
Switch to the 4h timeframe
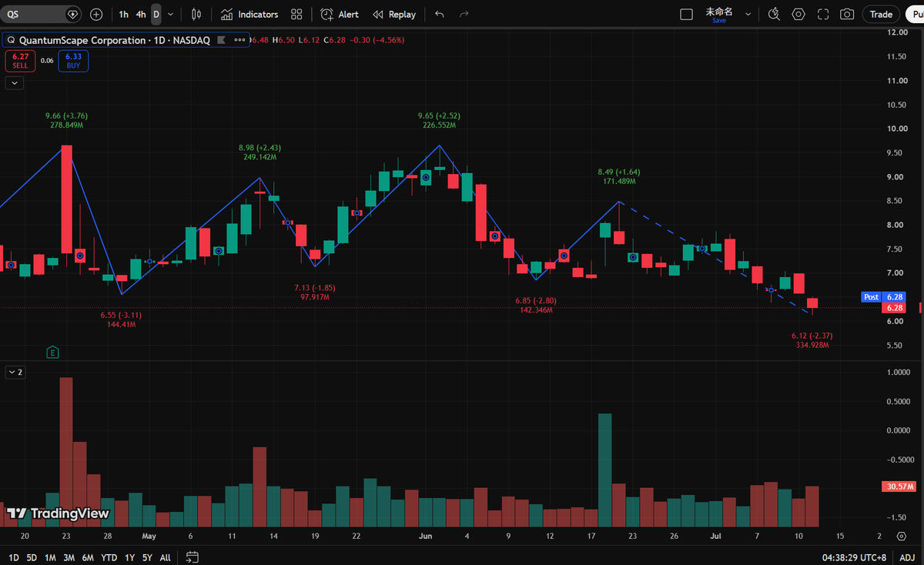tap(141, 15)
